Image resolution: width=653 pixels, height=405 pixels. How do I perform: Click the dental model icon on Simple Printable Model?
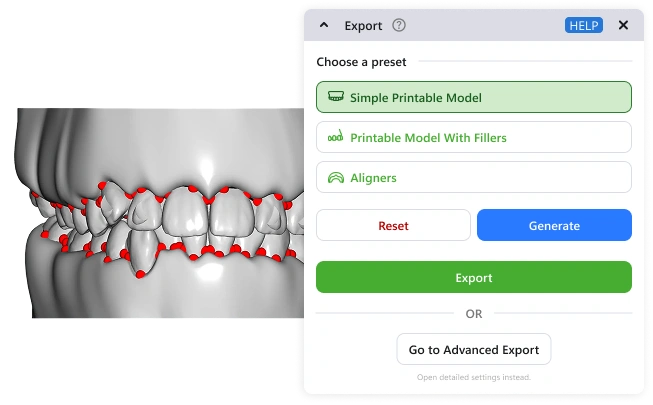point(336,97)
